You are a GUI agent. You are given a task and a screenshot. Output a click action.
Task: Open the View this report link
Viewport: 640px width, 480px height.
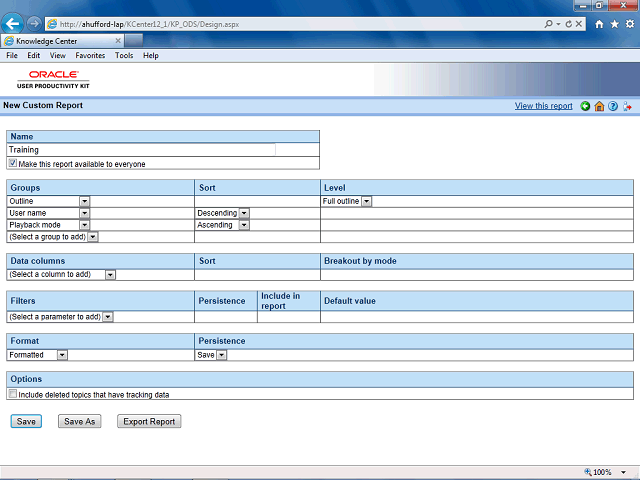[x=543, y=106]
